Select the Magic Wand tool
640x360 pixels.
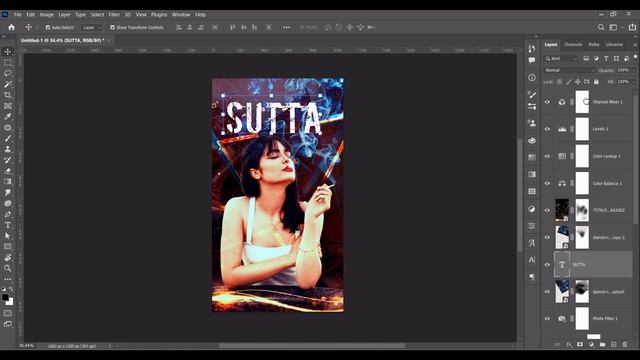coord(8,84)
